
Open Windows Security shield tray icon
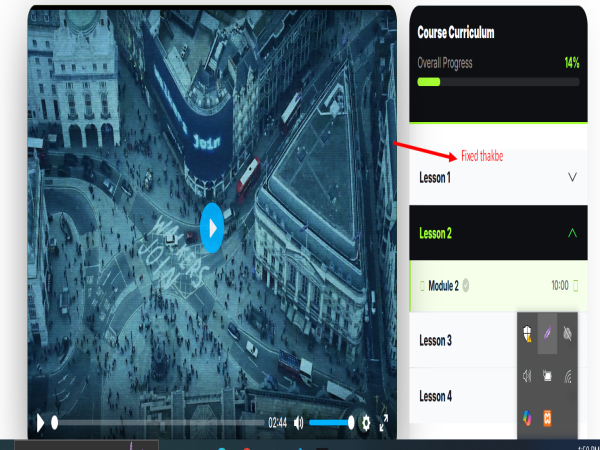coord(527,334)
